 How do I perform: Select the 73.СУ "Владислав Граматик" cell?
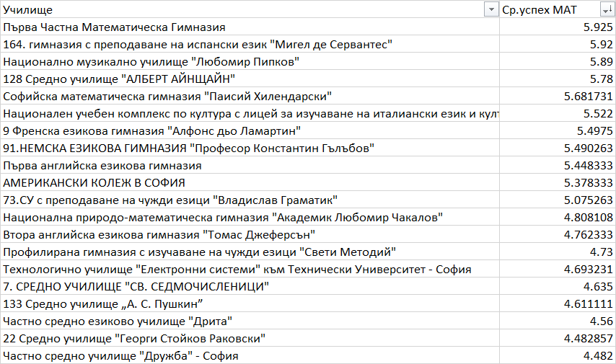click(x=171, y=200)
